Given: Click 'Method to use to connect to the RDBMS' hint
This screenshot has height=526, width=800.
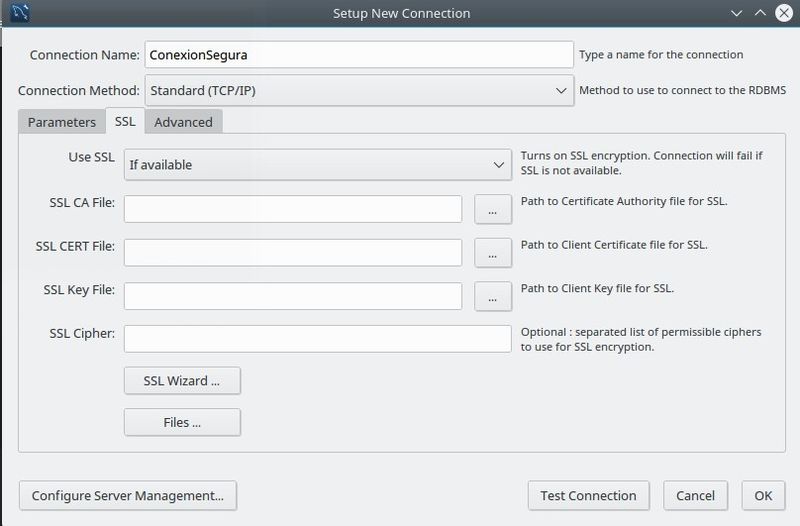Looking at the screenshot, I should pos(682,90).
